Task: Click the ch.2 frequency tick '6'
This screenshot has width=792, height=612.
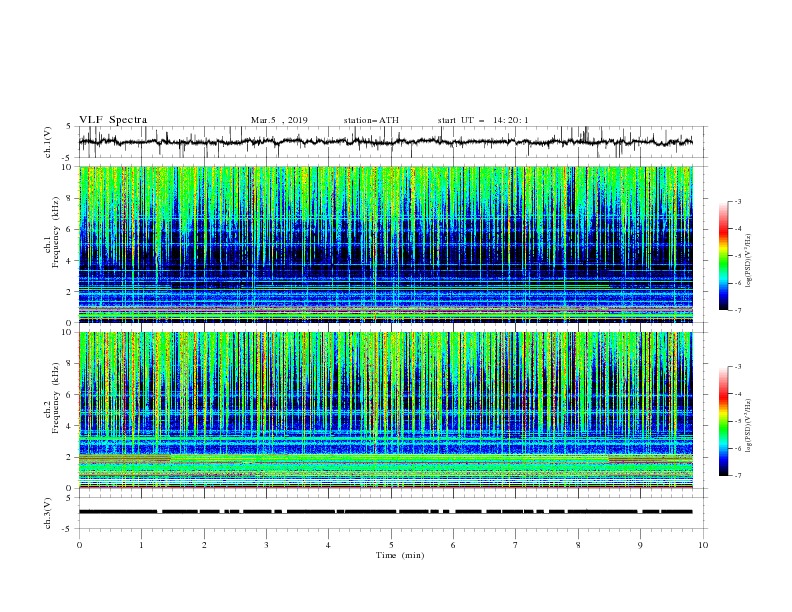Action: pos(71,395)
